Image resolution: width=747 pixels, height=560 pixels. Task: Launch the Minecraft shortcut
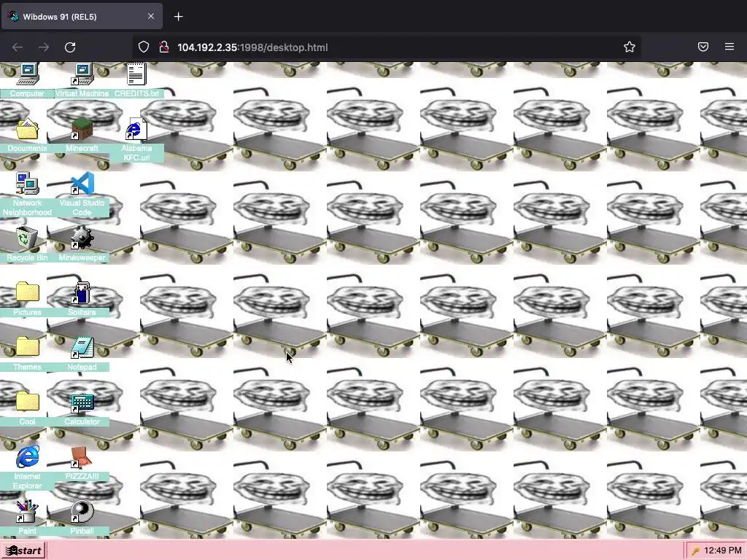click(x=82, y=130)
